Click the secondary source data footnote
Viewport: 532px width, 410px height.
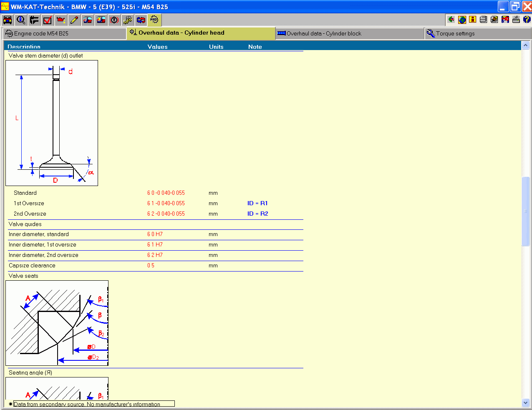(94, 404)
